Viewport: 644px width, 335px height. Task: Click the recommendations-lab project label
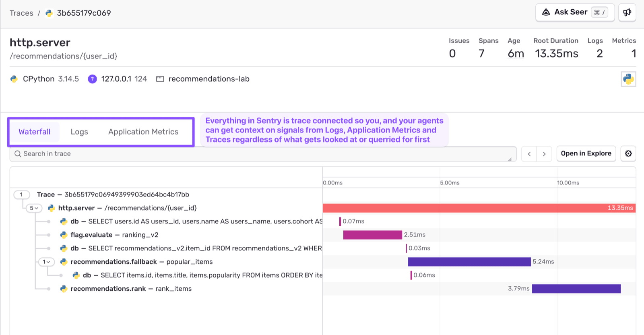click(x=209, y=79)
